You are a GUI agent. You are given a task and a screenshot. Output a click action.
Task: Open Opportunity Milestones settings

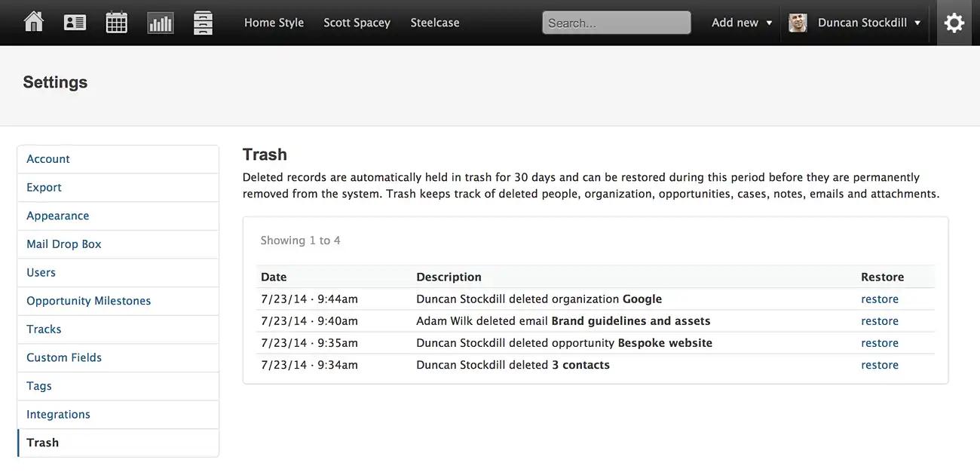118,301
